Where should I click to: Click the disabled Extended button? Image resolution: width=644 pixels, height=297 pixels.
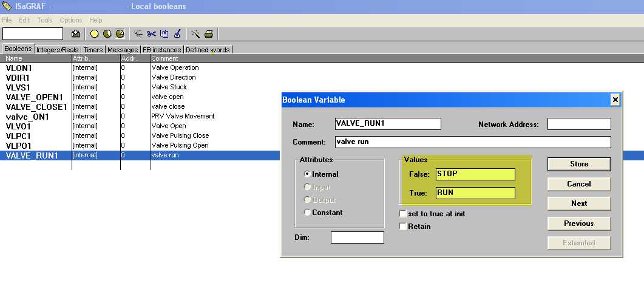pyautogui.click(x=579, y=243)
